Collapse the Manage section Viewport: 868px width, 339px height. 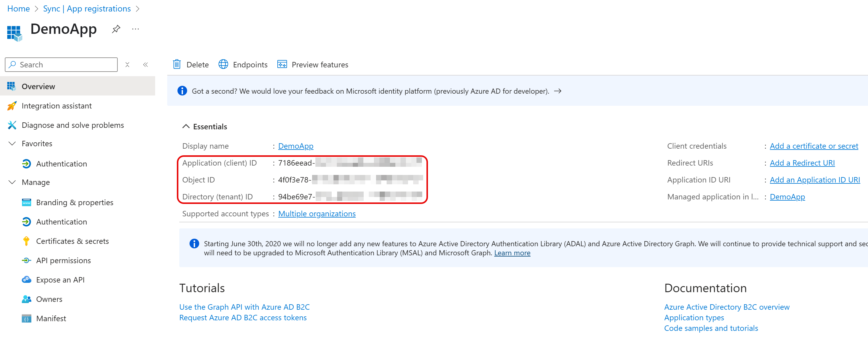(x=12, y=182)
